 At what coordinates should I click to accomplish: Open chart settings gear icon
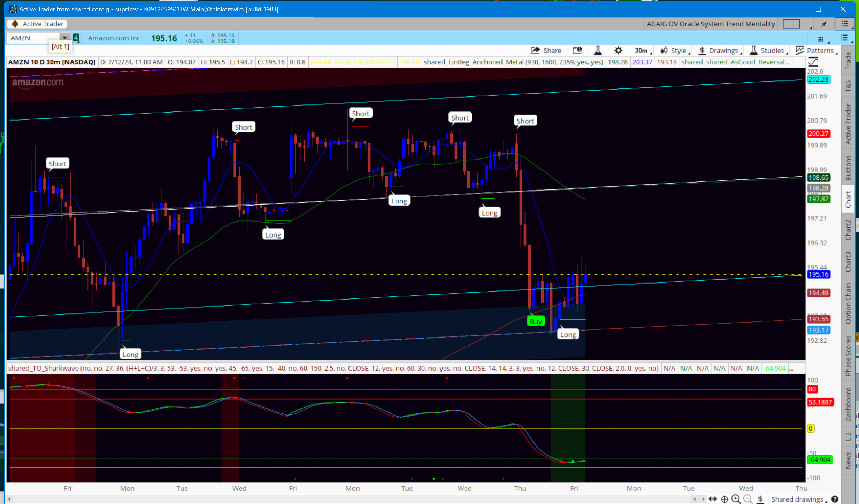(x=618, y=51)
